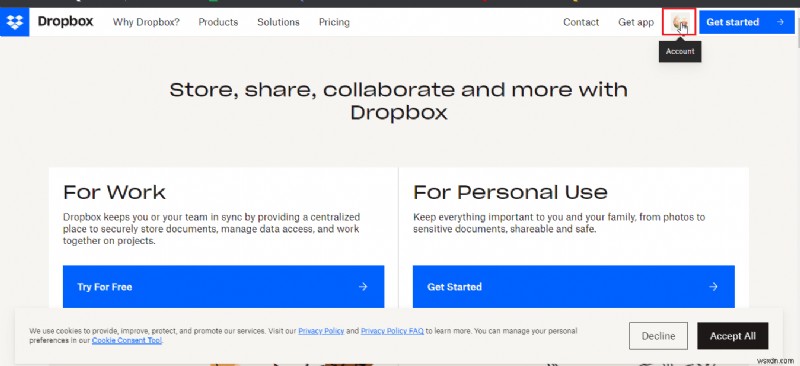
Task: Click Get Started for Personal Use
Action: (x=573, y=286)
